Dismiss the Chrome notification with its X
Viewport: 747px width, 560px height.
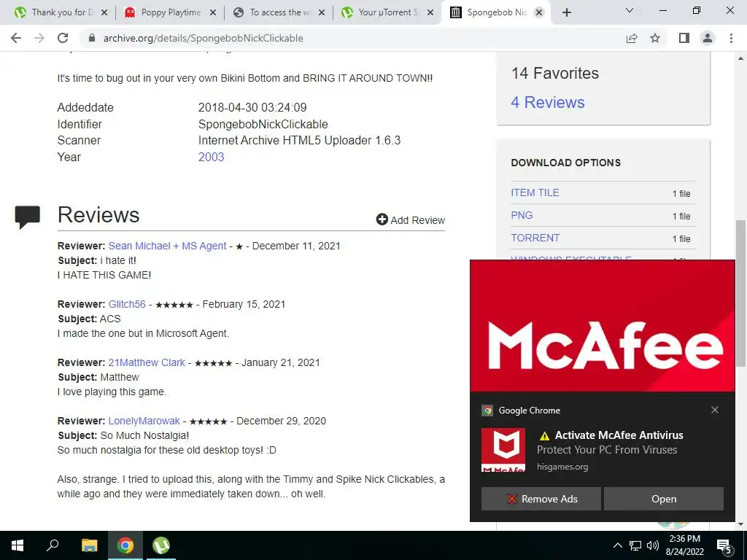[x=715, y=410]
